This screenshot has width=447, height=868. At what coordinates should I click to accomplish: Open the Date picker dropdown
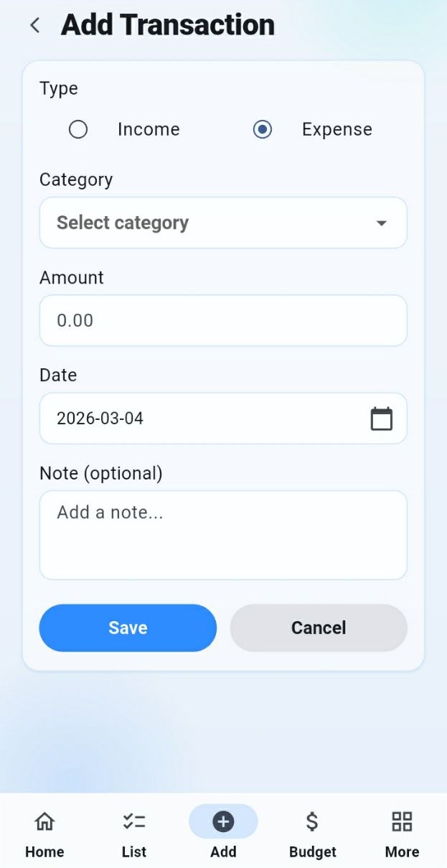pyautogui.click(x=223, y=418)
